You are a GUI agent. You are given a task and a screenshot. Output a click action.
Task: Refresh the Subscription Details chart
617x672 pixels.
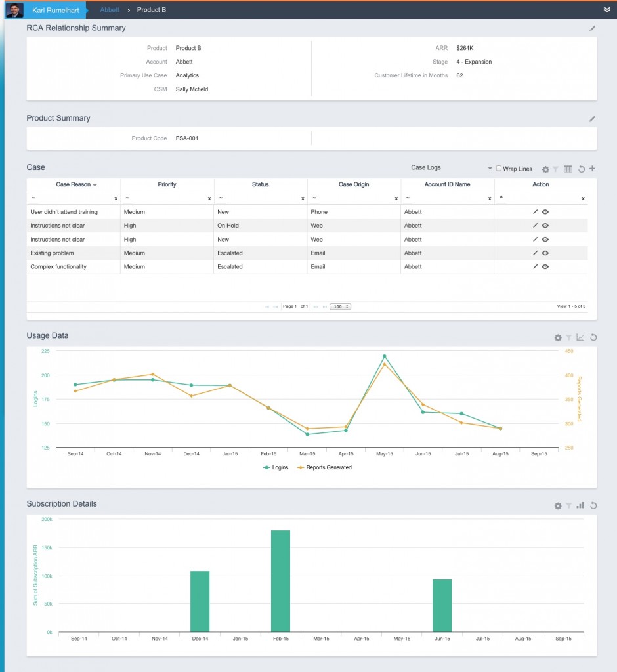click(x=593, y=505)
